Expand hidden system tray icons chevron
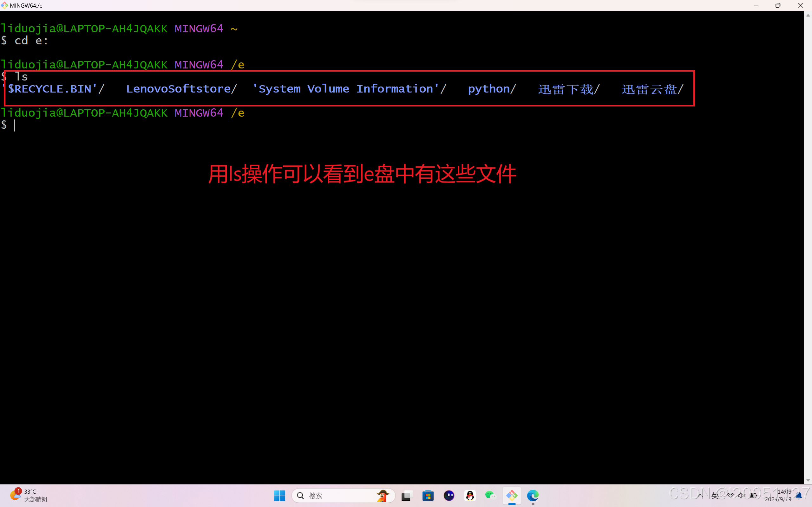812x507 pixels. coord(700,496)
